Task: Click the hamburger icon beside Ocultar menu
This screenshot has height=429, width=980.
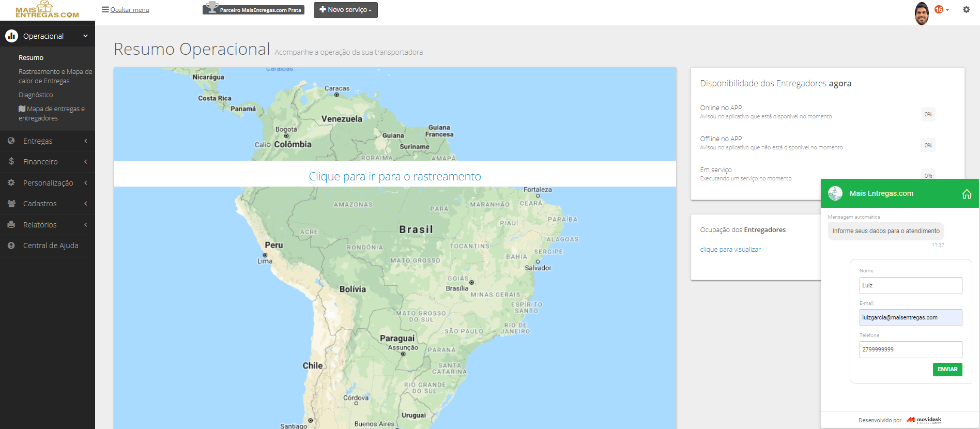Action: coord(105,9)
